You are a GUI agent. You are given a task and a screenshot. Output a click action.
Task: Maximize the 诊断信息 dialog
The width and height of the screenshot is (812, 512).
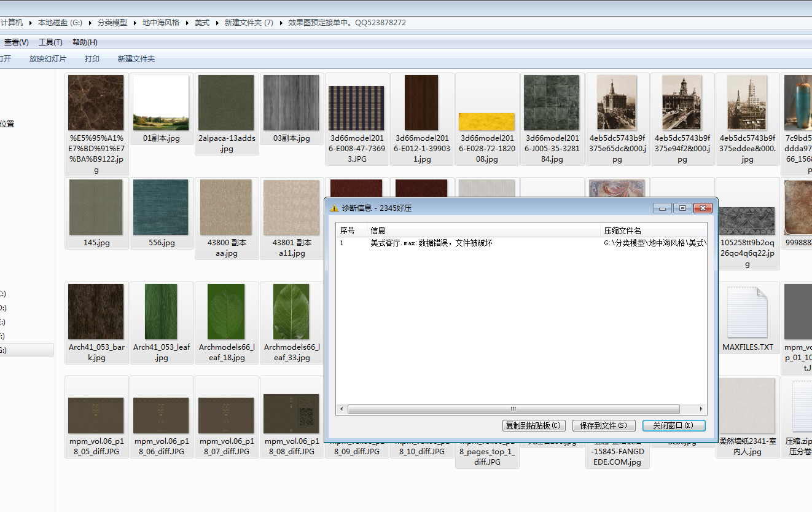click(x=682, y=208)
